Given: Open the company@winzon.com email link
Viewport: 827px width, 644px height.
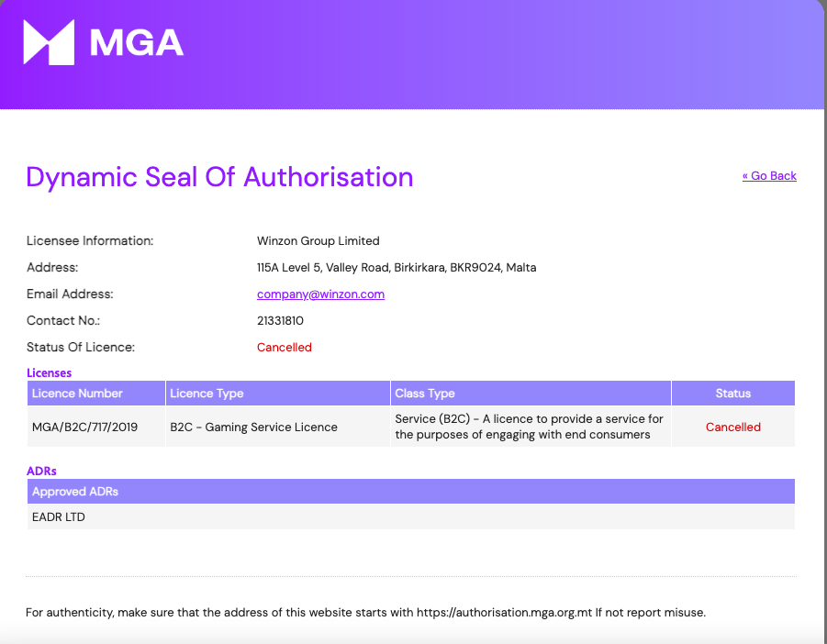Looking at the screenshot, I should coord(320,294).
